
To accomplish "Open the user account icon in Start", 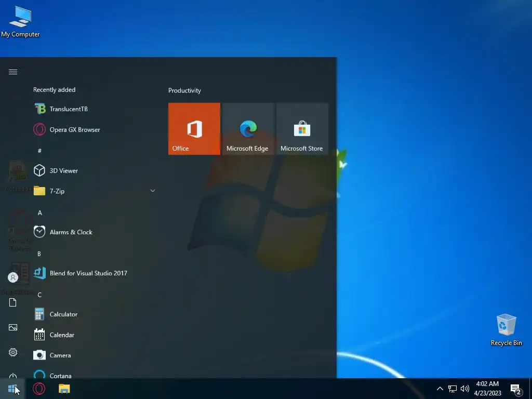I will [x=13, y=277].
